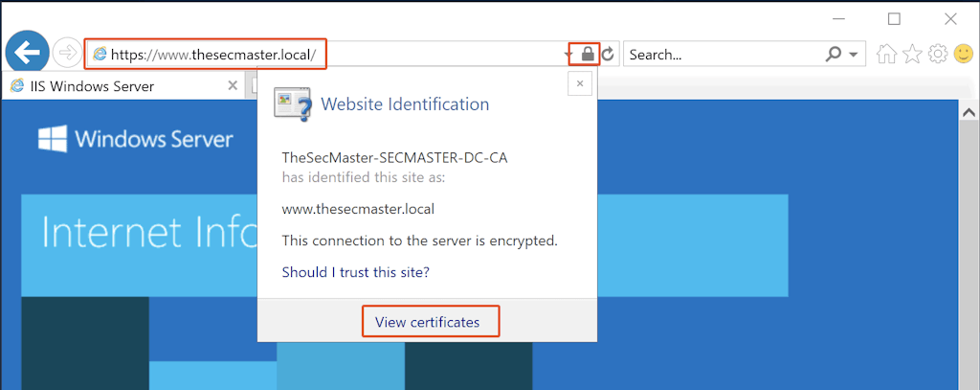The image size is (980, 390).
Task: Click scrollbar up arrow on page
Action: click(969, 113)
